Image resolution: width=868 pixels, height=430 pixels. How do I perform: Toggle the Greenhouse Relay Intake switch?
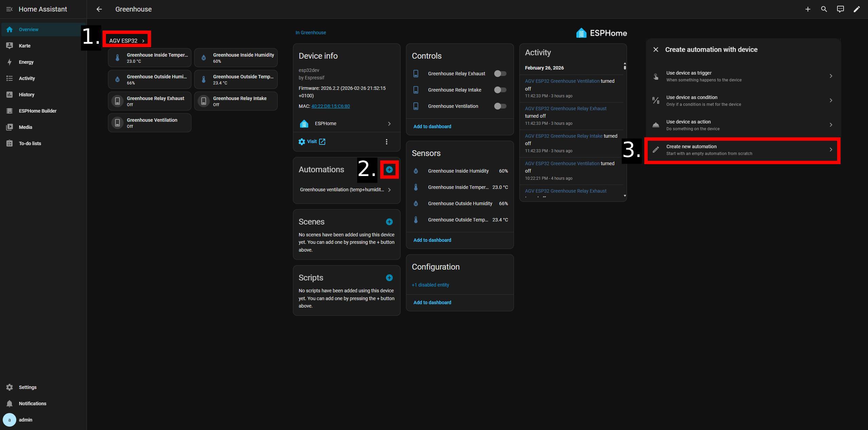(x=500, y=90)
